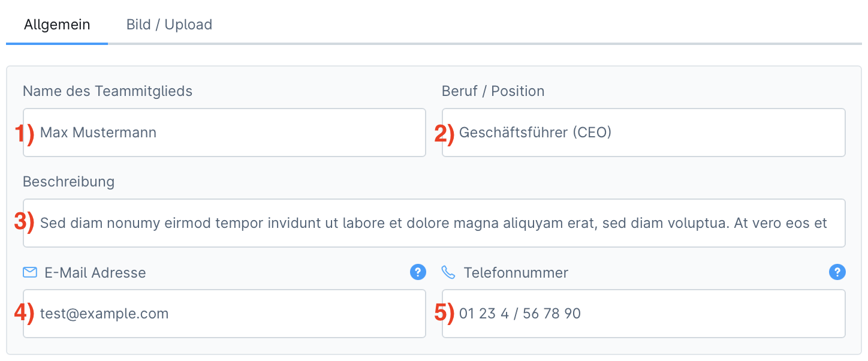Open the Bild / Upload tab
Screen dimensions: 868x361
click(169, 25)
